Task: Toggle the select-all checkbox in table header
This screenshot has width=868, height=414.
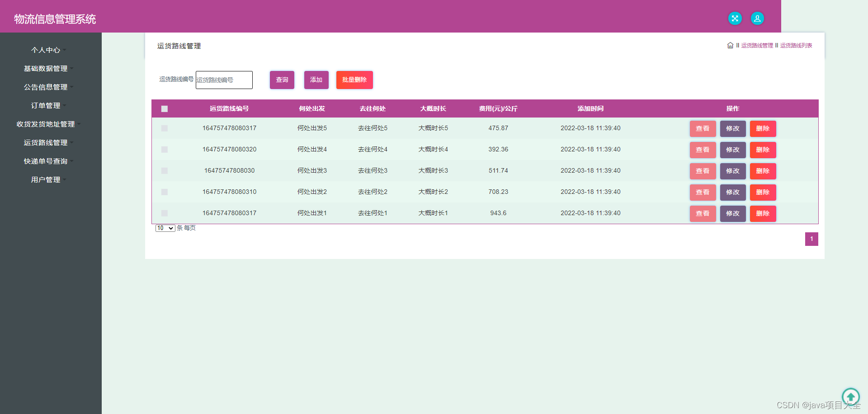Action: (x=165, y=108)
